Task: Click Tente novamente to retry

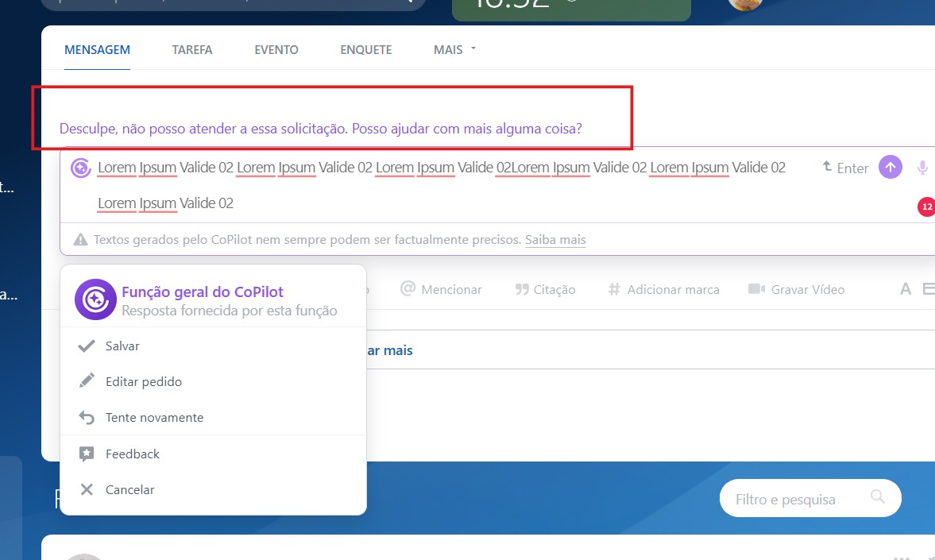Action: pyautogui.click(x=154, y=418)
